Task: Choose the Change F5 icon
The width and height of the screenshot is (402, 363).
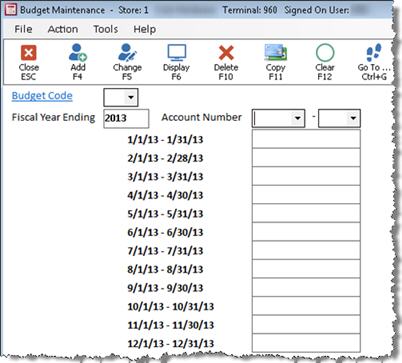Action: tap(127, 52)
